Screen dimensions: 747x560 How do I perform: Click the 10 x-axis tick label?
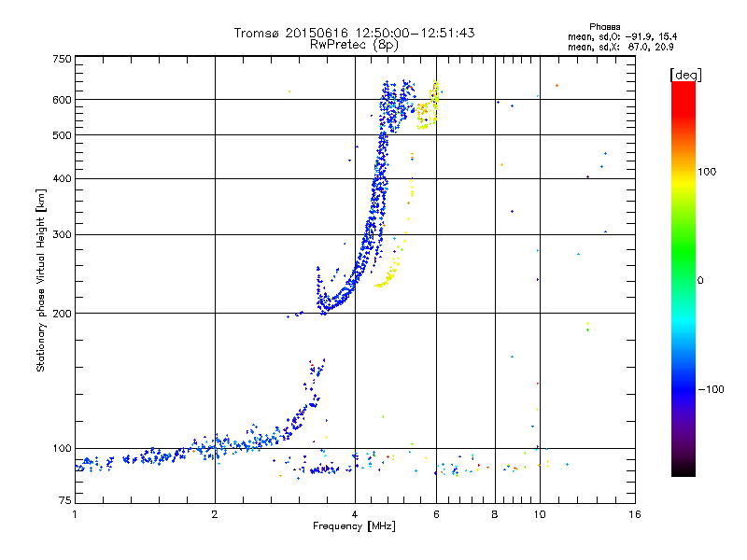pyautogui.click(x=540, y=514)
